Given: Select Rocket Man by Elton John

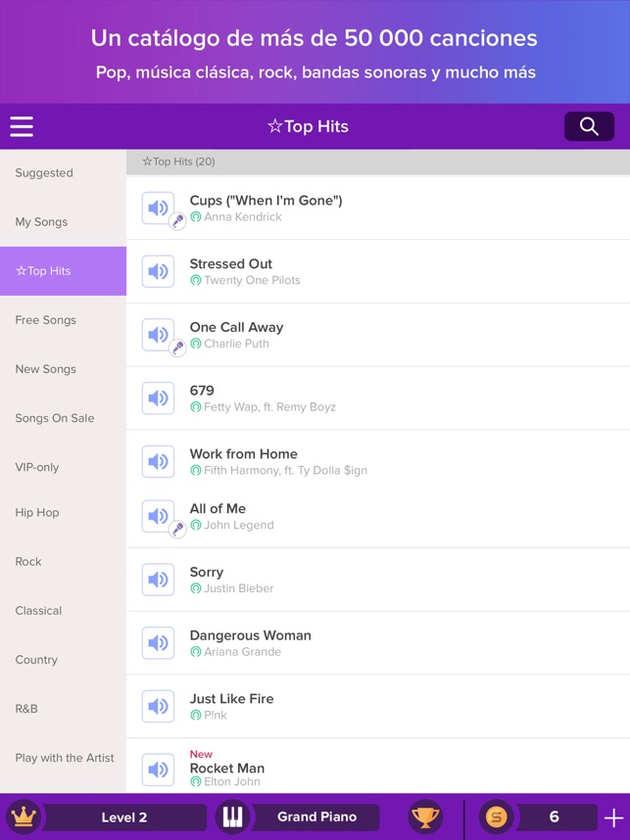Looking at the screenshot, I should (x=378, y=766).
